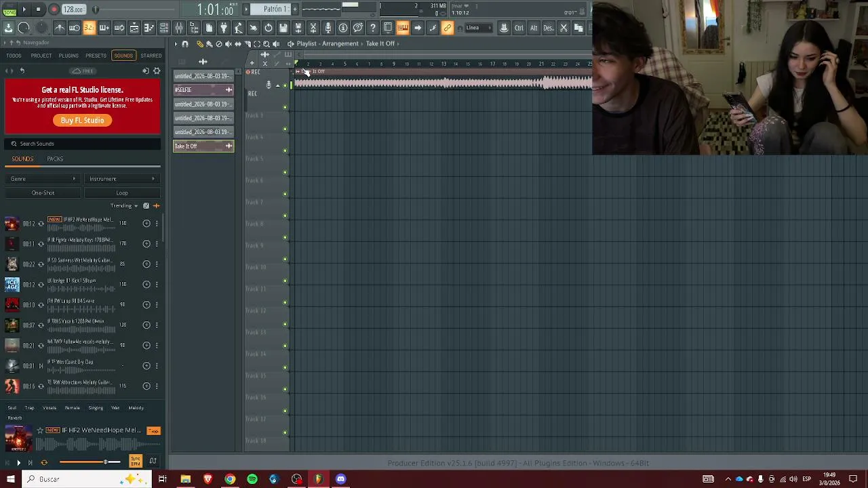Click the undo history icon
The height and width of the screenshot is (488, 868).
pos(269,28)
